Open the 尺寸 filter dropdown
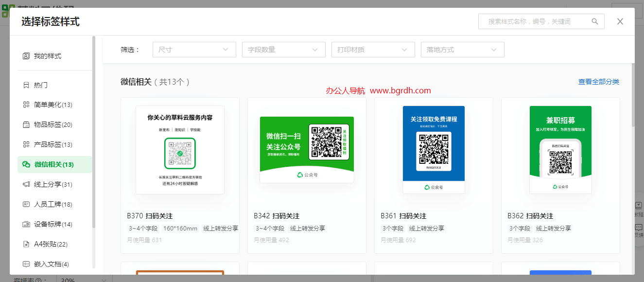The height and width of the screenshot is (282, 644). pos(194,50)
